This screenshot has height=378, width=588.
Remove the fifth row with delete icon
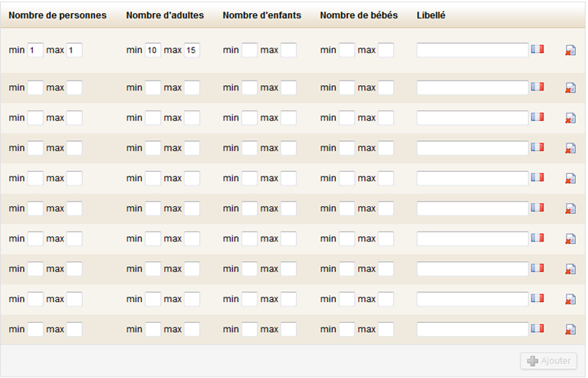tap(570, 179)
